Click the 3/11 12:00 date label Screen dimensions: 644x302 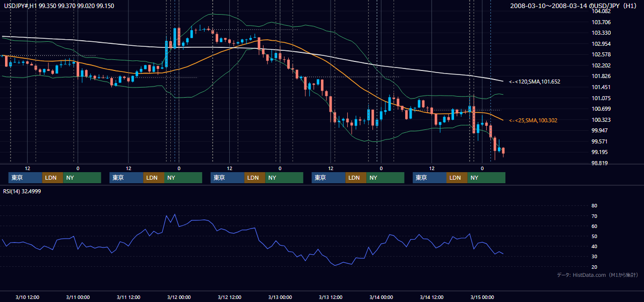[128, 297]
